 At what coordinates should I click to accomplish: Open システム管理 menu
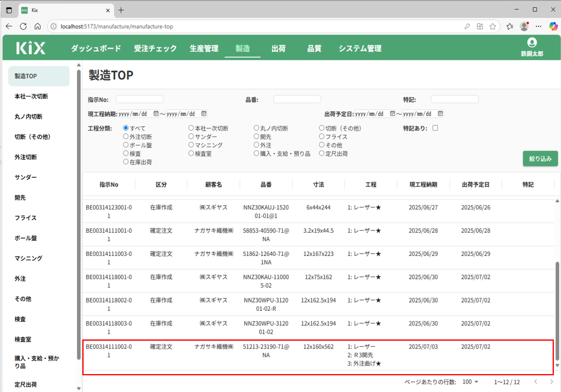pos(360,48)
